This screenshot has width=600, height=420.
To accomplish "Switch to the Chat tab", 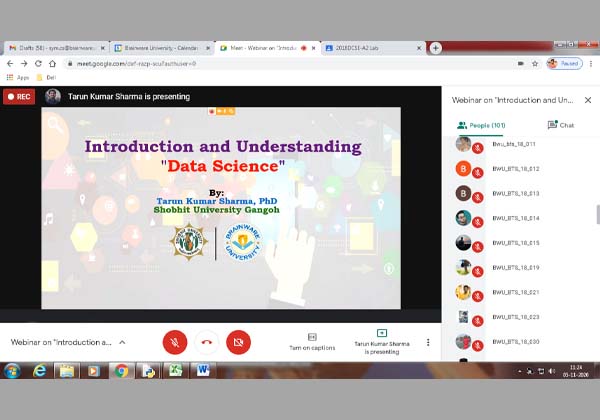I will pyautogui.click(x=560, y=125).
